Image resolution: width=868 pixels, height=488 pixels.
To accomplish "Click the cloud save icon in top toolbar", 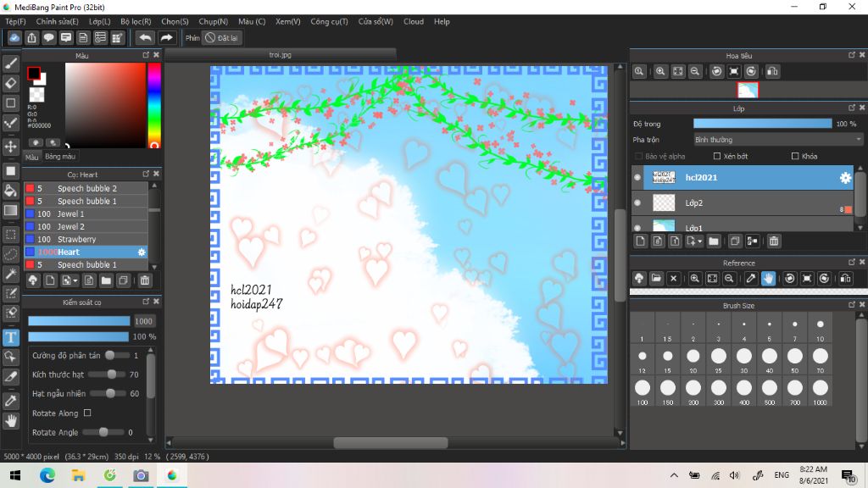I will pos(14,37).
